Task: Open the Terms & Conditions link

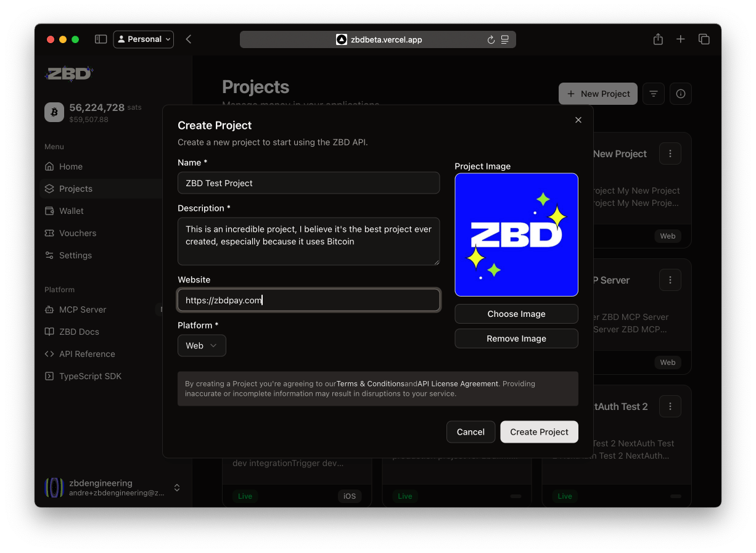Action: (371, 383)
